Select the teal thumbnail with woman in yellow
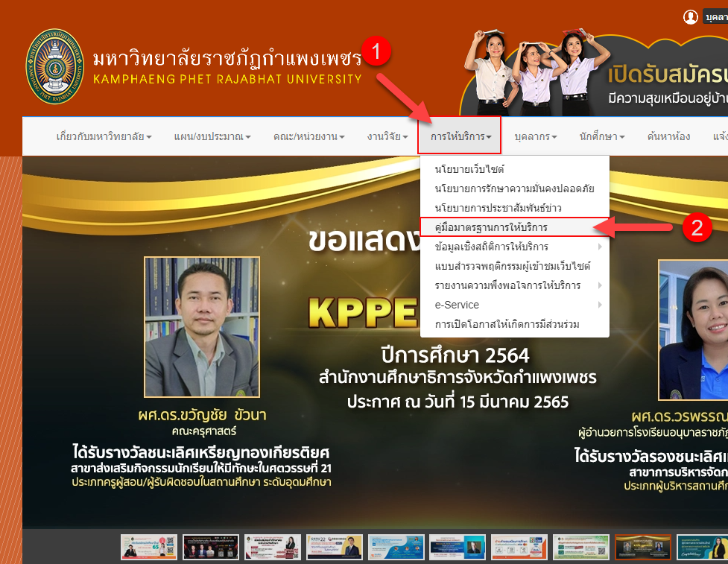Image resolution: width=728 pixels, height=564 pixels. (703, 547)
